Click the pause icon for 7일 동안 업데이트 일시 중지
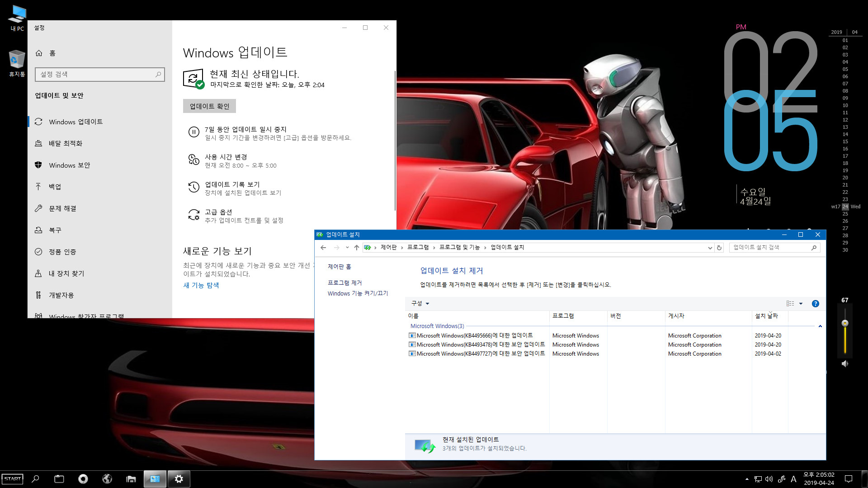The width and height of the screenshot is (868, 488). 193,132
